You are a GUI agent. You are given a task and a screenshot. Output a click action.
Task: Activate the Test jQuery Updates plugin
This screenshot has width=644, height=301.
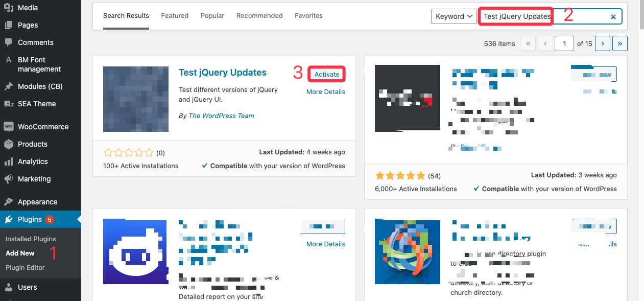click(327, 74)
